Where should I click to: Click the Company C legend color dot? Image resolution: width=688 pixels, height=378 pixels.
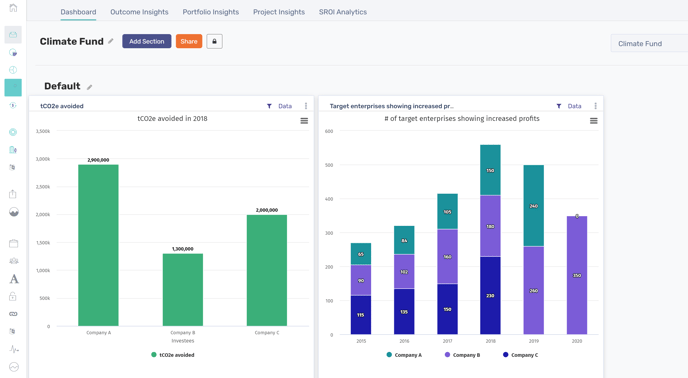(505, 354)
